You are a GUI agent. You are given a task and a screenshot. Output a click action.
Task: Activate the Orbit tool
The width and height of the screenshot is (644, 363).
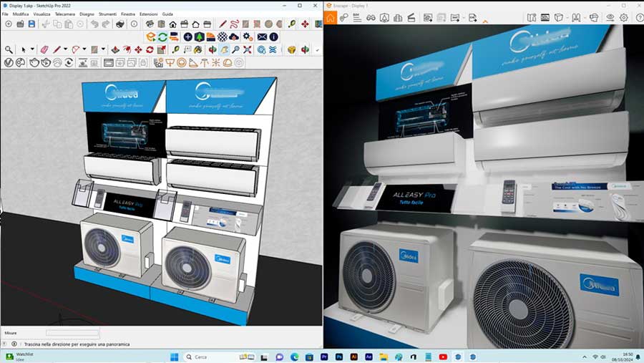213,49
